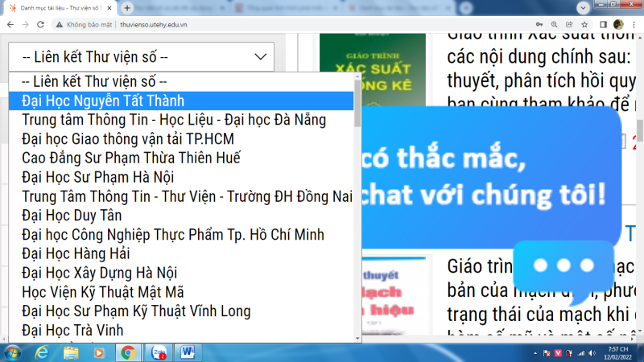Close the 'Danh mục tài liệu' tab
The image size is (644, 362).
pos(109,8)
